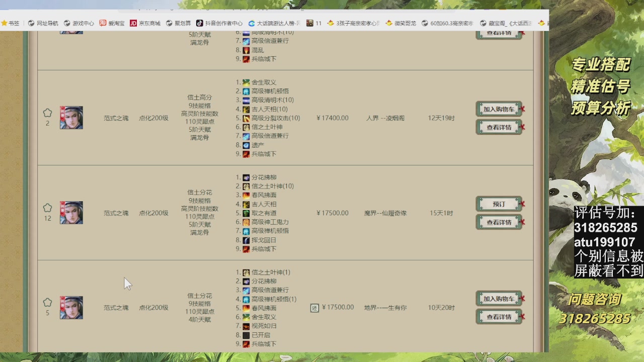Open the bookmark labeled 11
The height and width of the screenshot is (362, 644).
(314, 23)
